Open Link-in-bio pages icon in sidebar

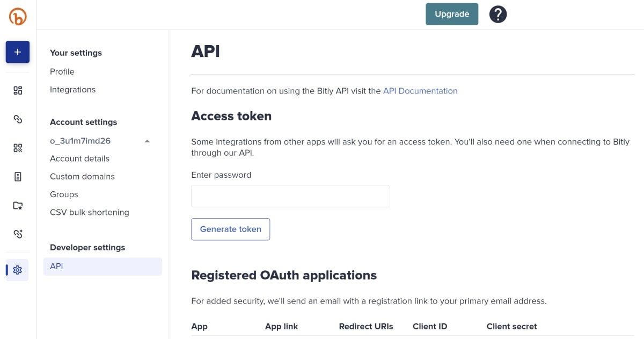click(x=17, y=176)
